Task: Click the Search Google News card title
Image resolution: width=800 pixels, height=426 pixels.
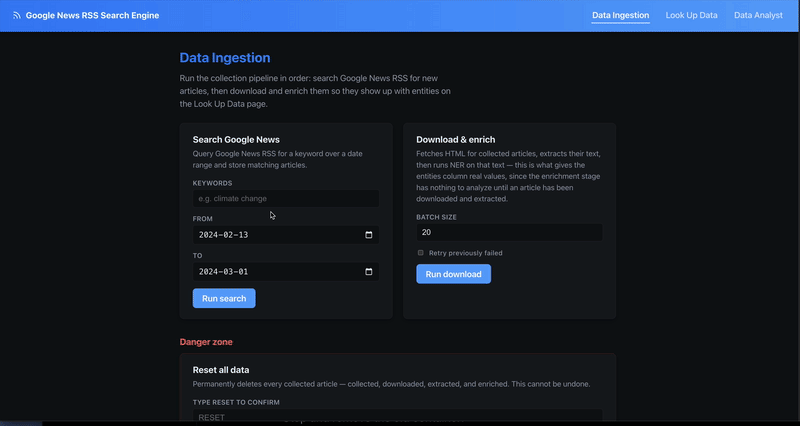Action: (236, 139)
